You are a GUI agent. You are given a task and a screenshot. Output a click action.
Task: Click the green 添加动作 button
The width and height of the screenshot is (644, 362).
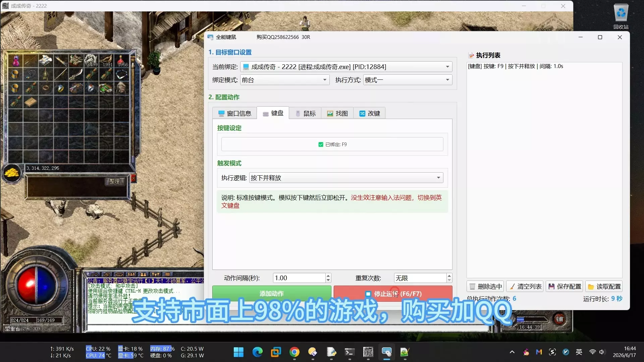(x=272, y=293)
